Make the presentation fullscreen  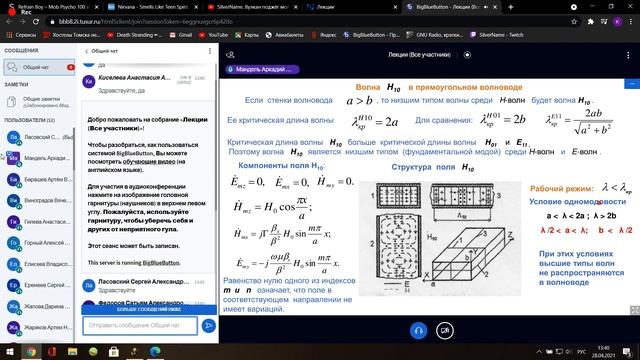635,310
